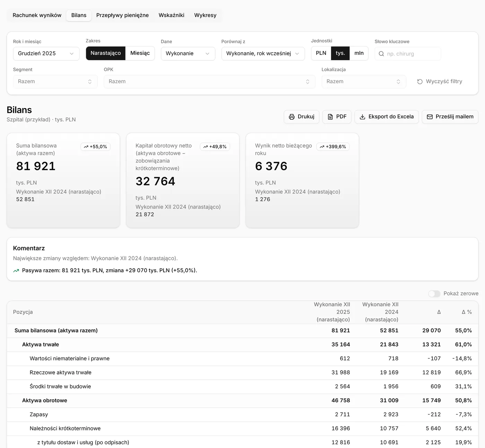The height and width of the screenshot is (448, 485).
Task: Click the Suma bilansowa summary card
Action: pos(63,181)
